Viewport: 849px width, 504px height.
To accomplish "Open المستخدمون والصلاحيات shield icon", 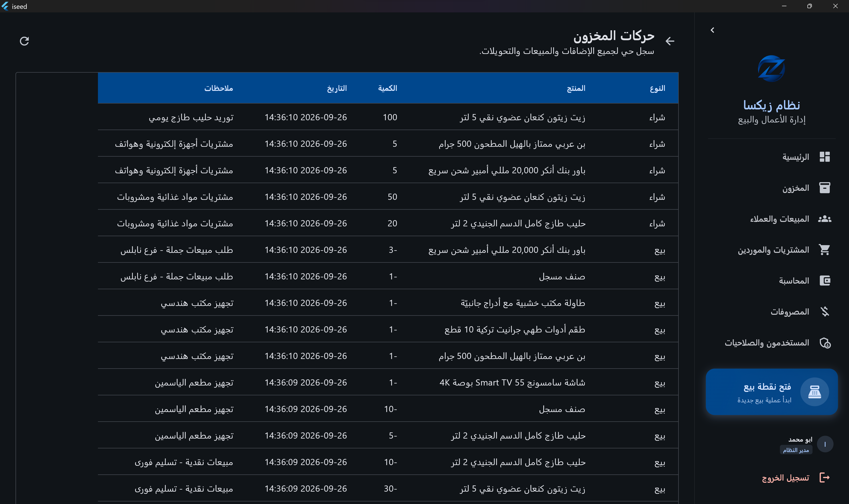I will 825,343.
